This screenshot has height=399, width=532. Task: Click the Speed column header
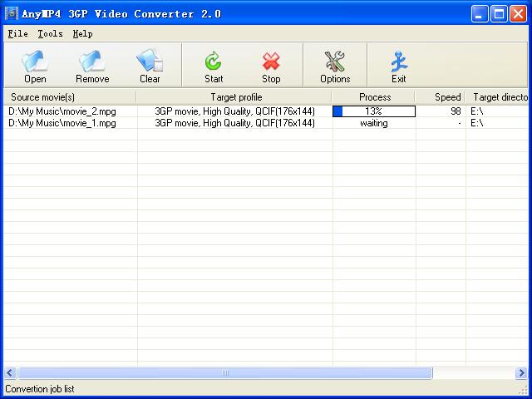click(440, 97)
